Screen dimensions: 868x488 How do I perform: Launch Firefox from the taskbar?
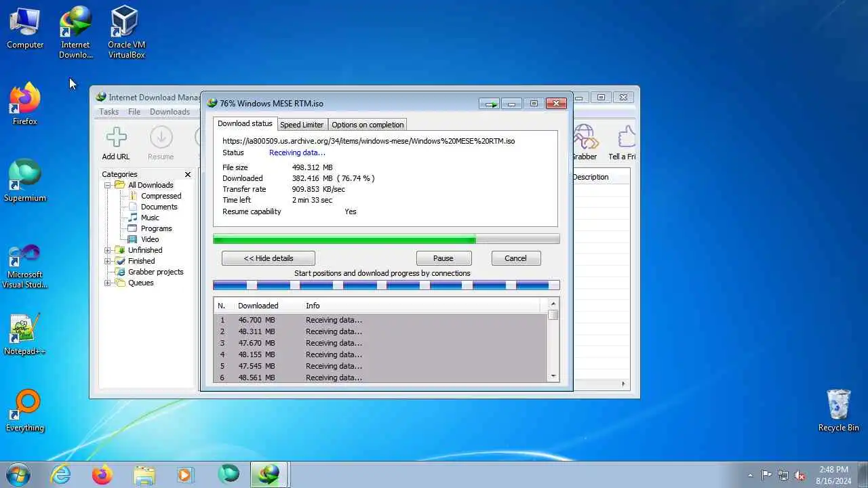(102, 474)
